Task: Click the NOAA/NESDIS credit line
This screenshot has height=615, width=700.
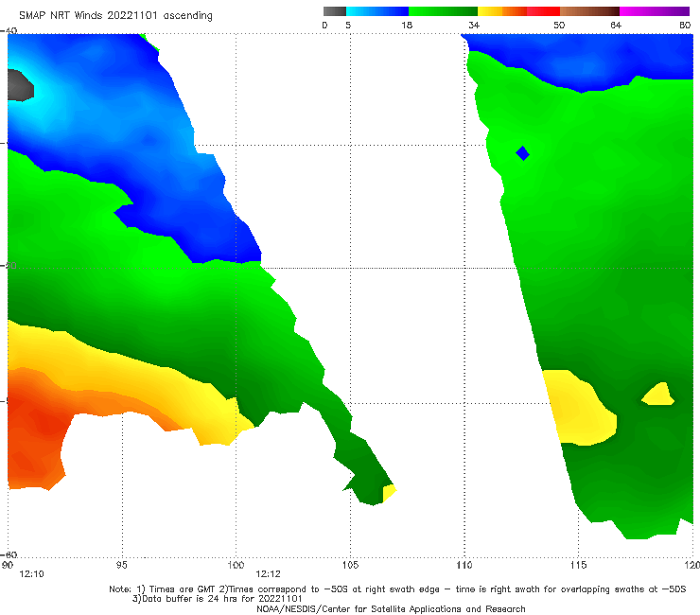Action: click(391, 609)
